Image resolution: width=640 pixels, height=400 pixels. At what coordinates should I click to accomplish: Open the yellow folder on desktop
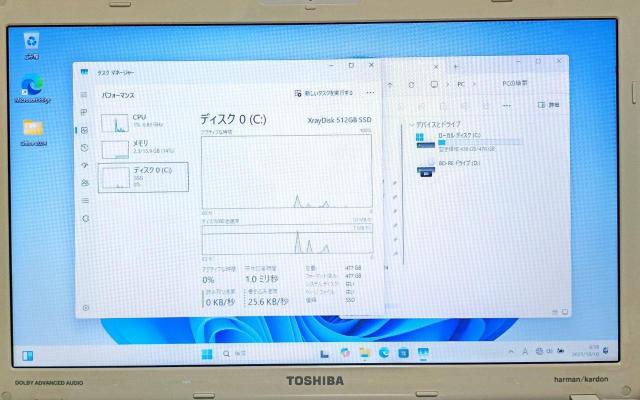[33, 133]
